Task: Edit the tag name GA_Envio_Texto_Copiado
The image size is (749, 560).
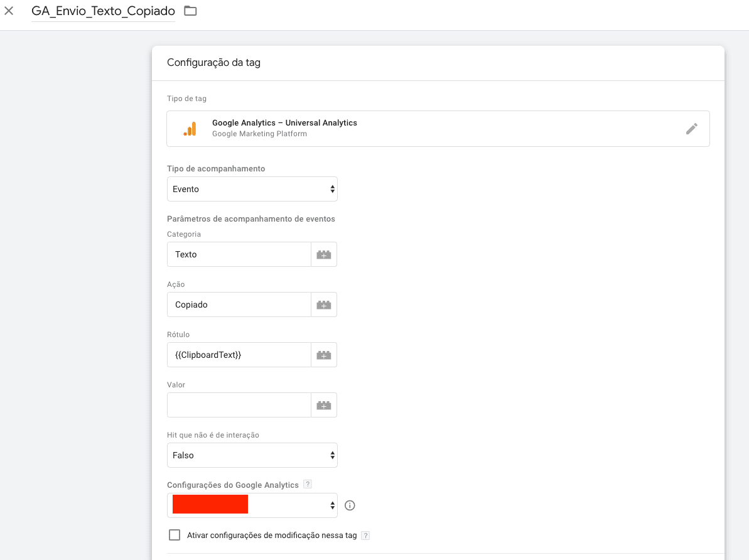Action: [x=103, y=11]
